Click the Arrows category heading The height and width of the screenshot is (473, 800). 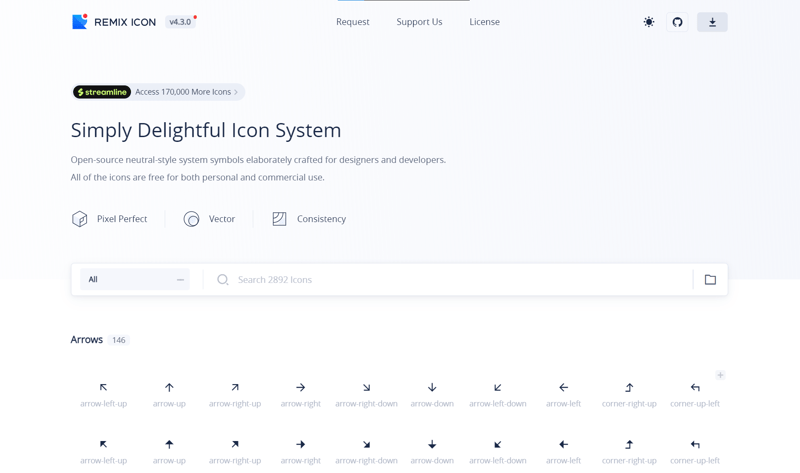click(87, 340)
